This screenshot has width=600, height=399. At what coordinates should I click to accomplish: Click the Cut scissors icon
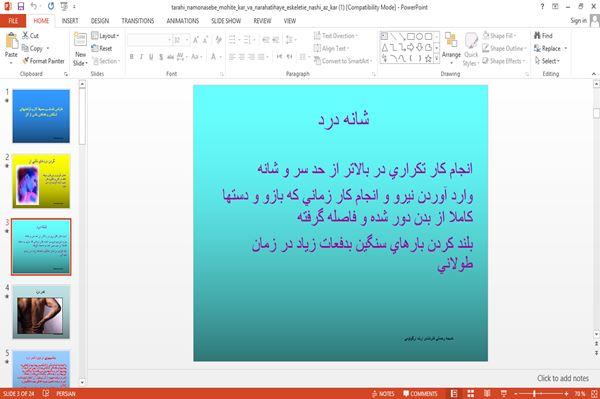[x=25, y=36]
